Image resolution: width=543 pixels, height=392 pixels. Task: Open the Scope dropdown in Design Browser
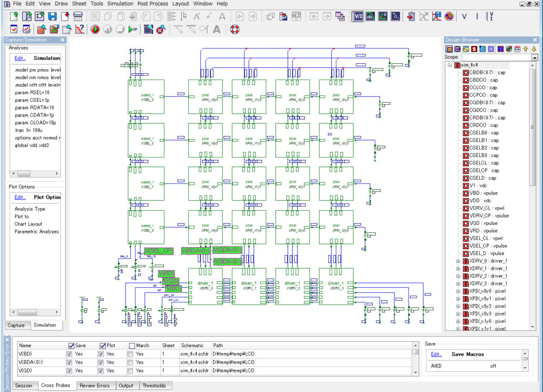pos(535,57)
